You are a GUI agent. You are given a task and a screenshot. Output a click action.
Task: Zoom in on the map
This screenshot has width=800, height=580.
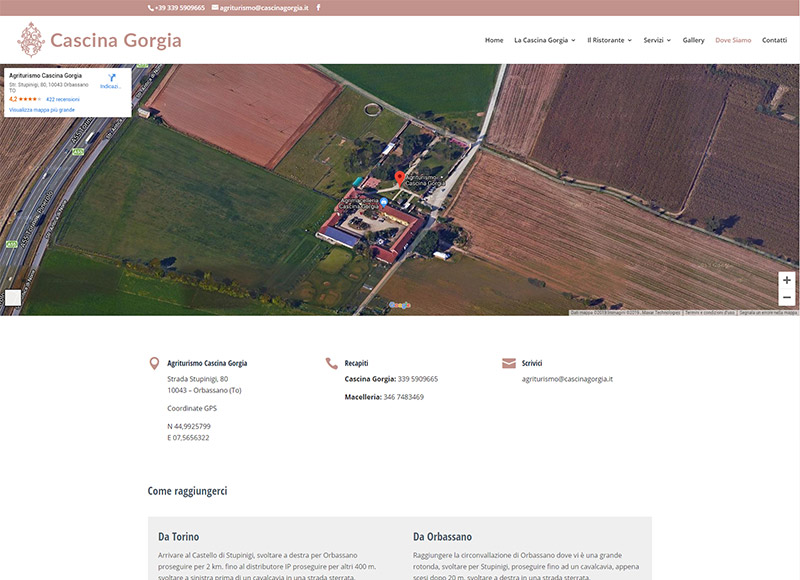[787, 280]
